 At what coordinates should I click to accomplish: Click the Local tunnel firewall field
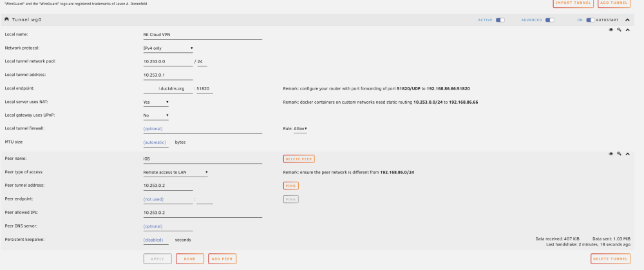coord(202,129)
